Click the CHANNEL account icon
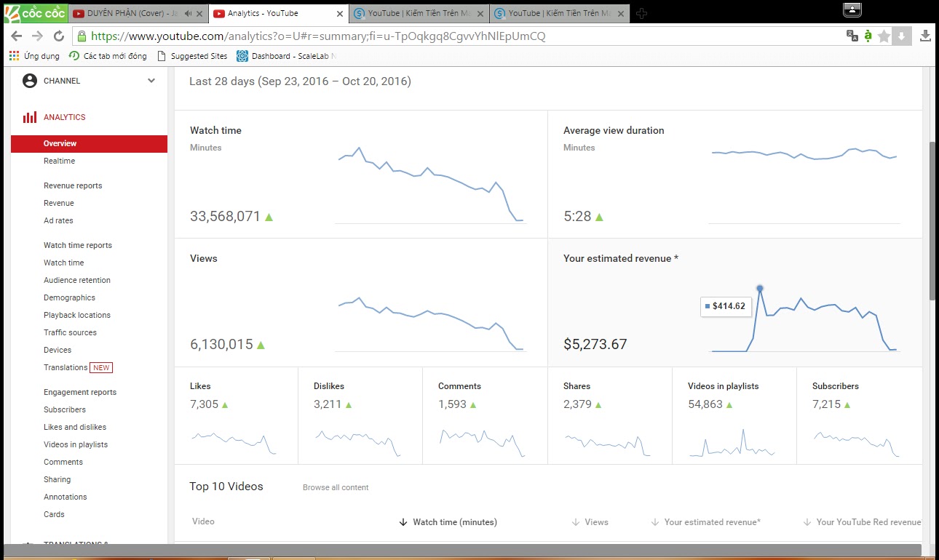Viewport: 939px width, 560px height. click(30, 81)
